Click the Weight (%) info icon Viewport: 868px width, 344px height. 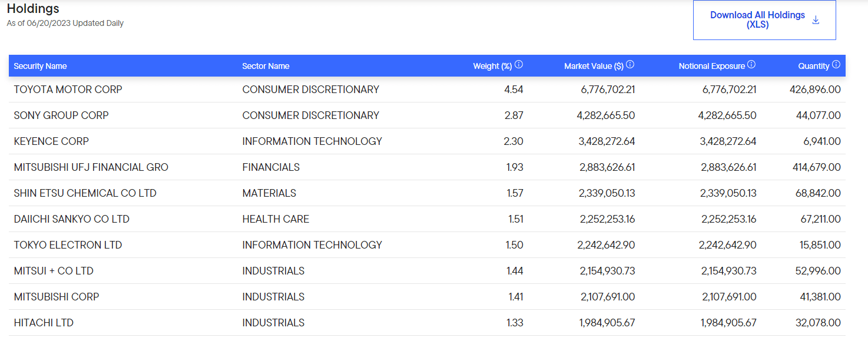point(519,65)
